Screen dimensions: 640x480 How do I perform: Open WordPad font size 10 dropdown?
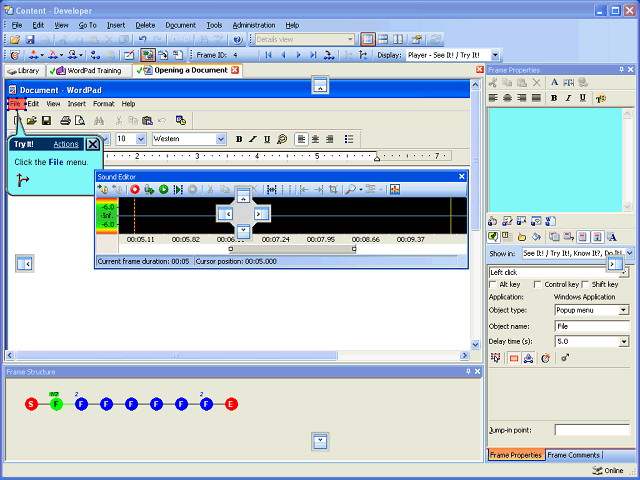click(140, 139)
